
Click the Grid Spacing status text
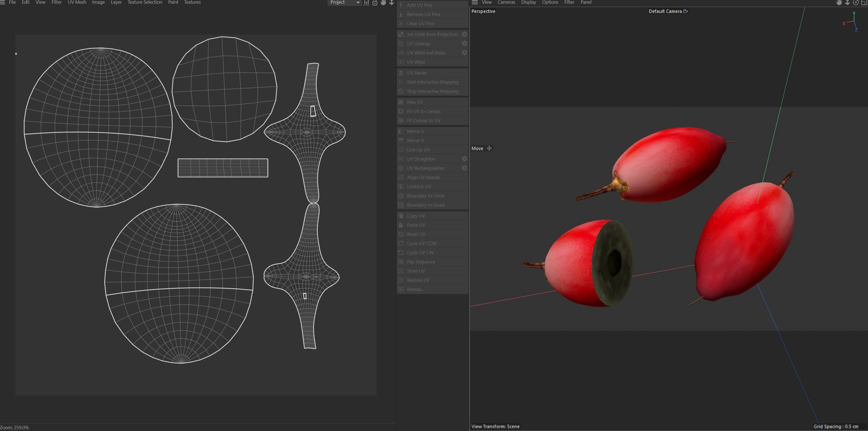[836, 426]
